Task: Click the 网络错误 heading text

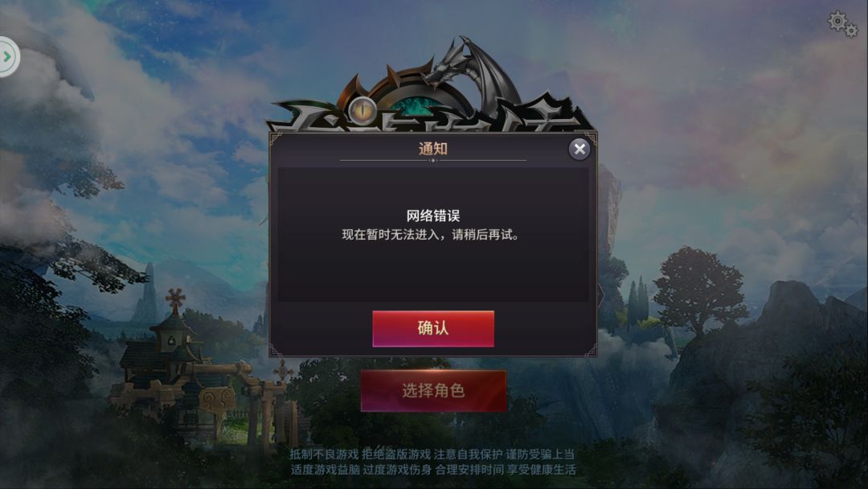Action: (433, 216)
